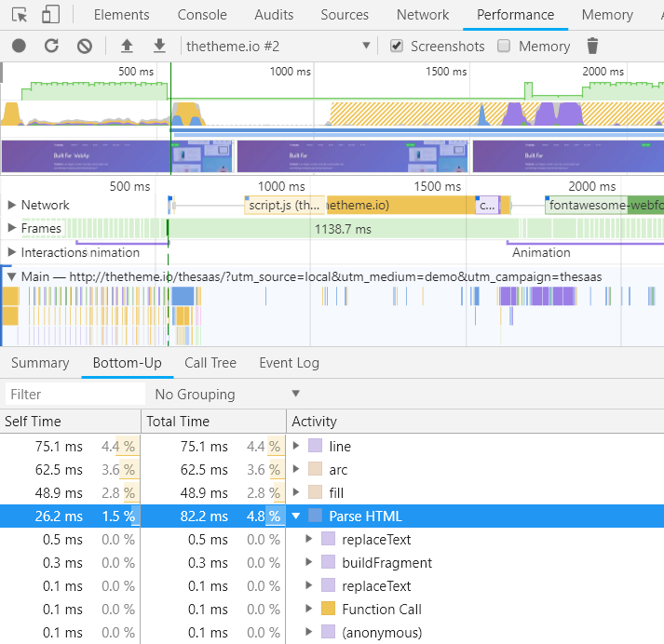The height and width of the screenshot is (644, 664).
Task: Click the collect garbage trash icon
Action: point(592,47)
